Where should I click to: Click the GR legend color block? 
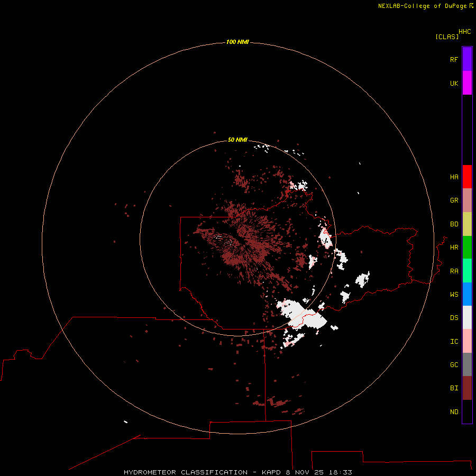click(x=467, y=200)
